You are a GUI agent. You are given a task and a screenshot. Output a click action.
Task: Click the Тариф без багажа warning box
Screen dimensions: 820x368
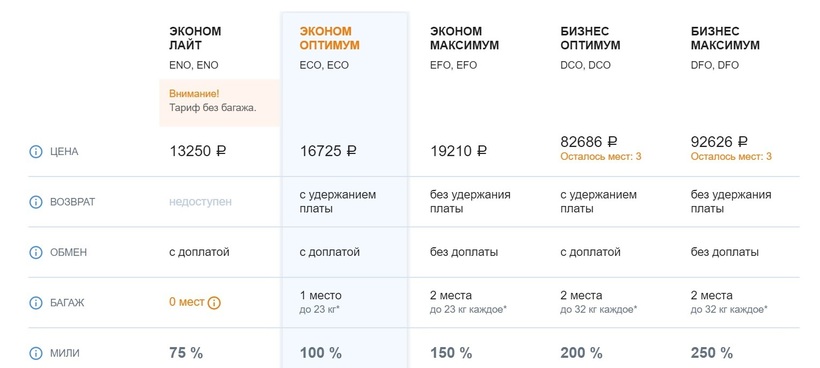point(220,102)
